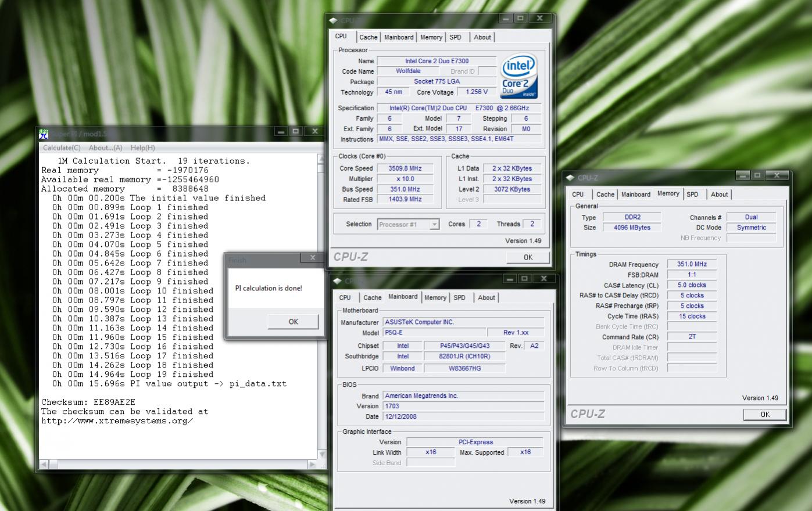This screenshot has height=511, width=812.
Task: Click memory Size value 4096 MBytes
Action: pyautogui.click(x=632, y=228)
